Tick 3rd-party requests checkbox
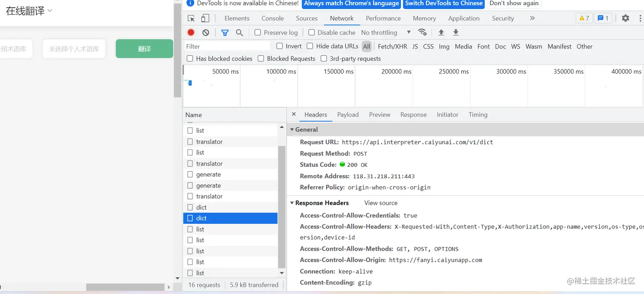644x294 pixels. point(324,58)
